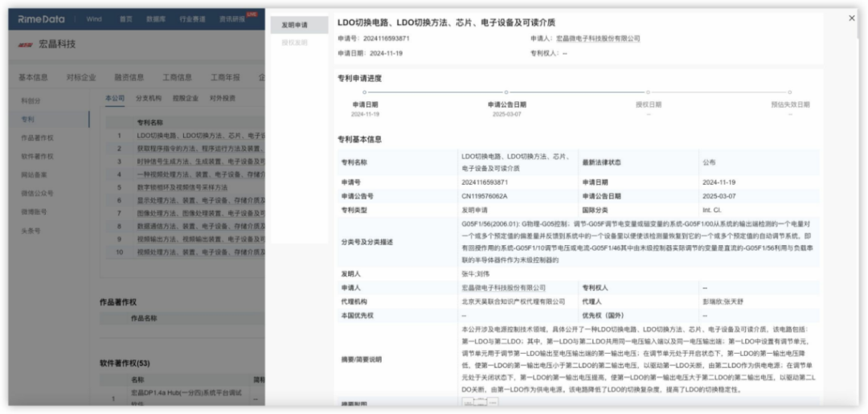868x414 pixels.
Task: Close the patent detail panel
Action: (x=851, y=18)
